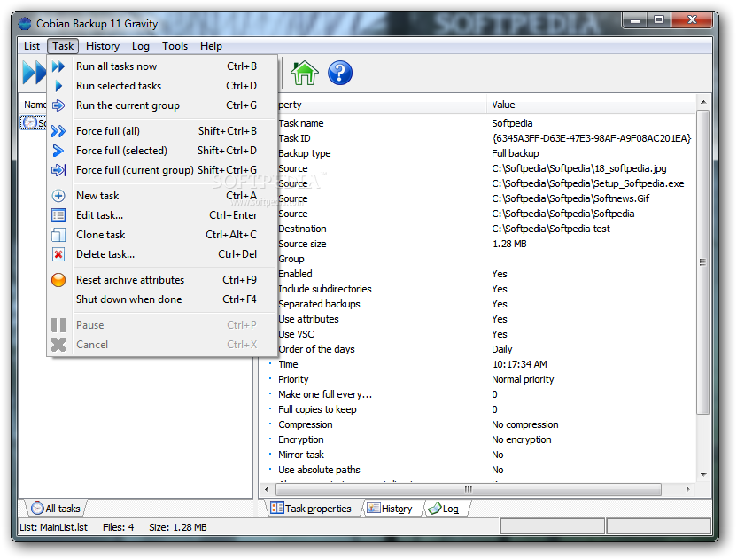Choose Run all tasks now
The width and height of the screenshot is (737, 560).
[162, 66]
